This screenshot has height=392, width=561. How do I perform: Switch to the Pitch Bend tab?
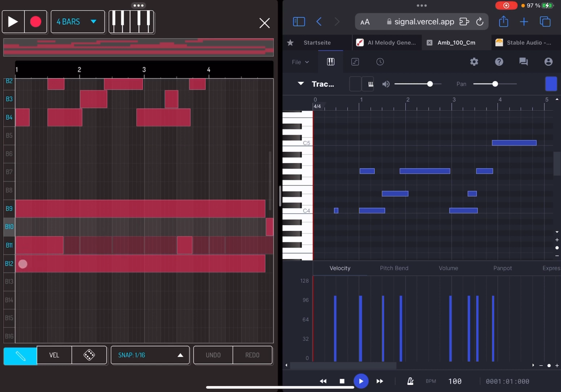tap(394, 268)
